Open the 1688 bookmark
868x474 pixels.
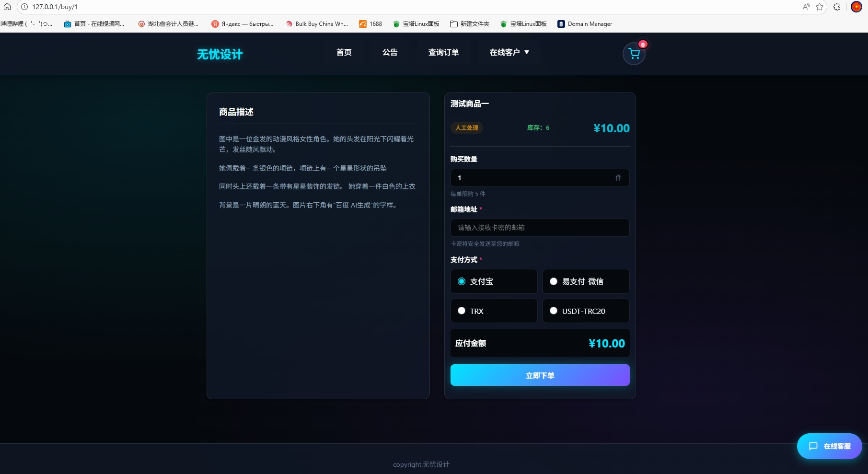tap(370, 24)
